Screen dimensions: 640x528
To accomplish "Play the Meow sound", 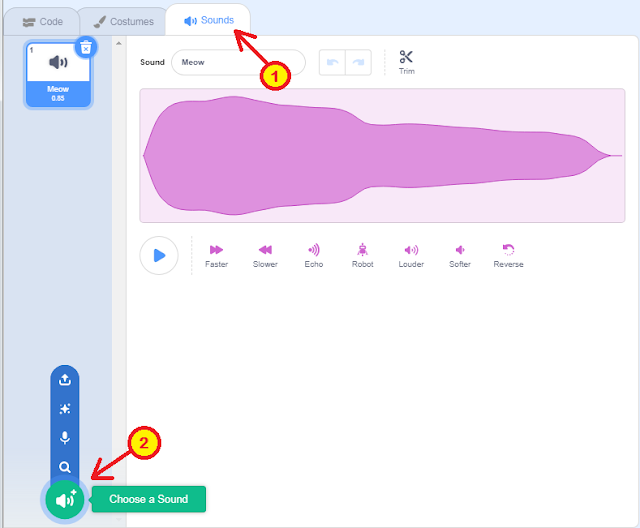I will [159, 255].
